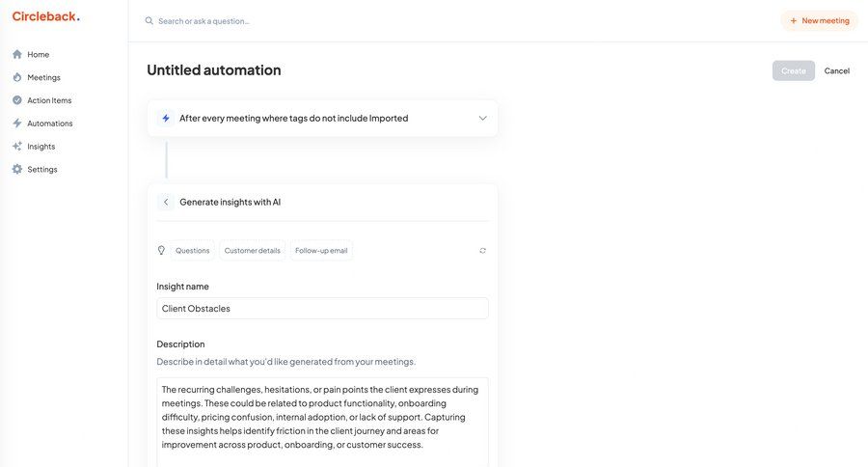Screen dimensions: 868x467
Task: Select the Questions suggestion chip
Action: point(193,251)
